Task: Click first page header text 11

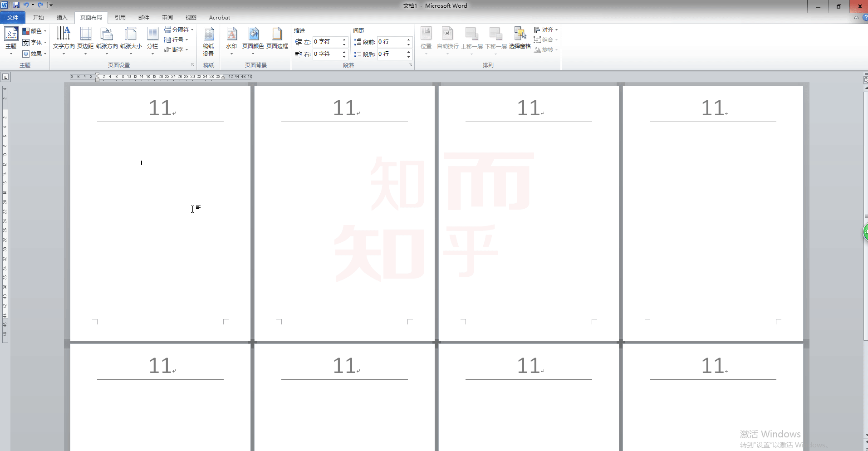Action: click(160, 108)
